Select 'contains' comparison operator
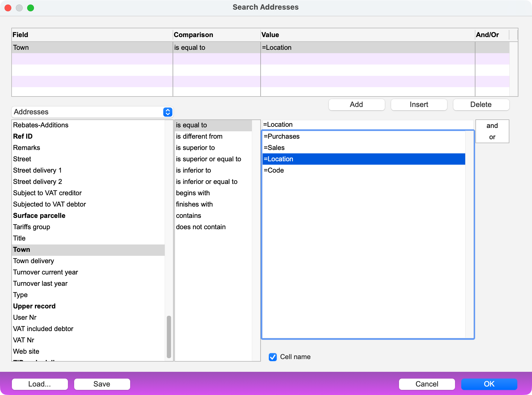The width and height of the screenshot is (532, 395). pos(188,216)
